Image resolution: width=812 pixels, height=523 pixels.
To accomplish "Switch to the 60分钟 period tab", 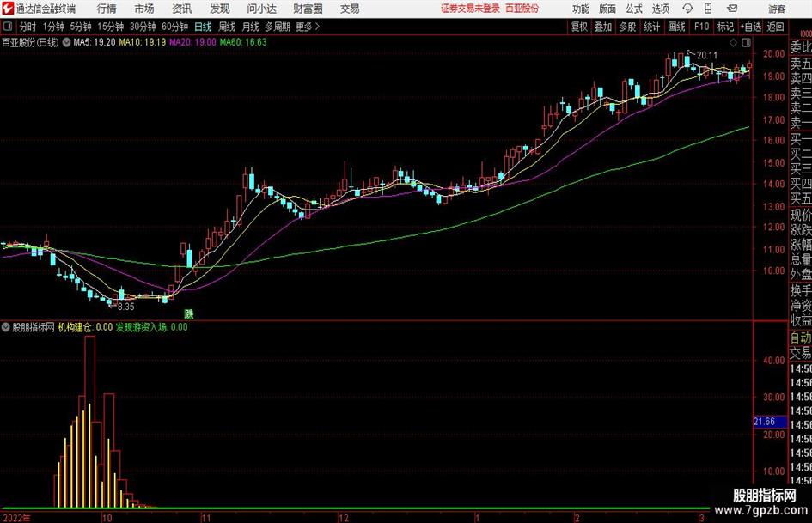I will (175, 27).
